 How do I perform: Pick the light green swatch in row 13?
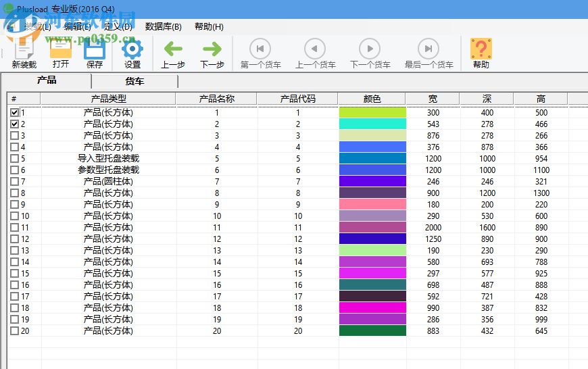point(372,251)
